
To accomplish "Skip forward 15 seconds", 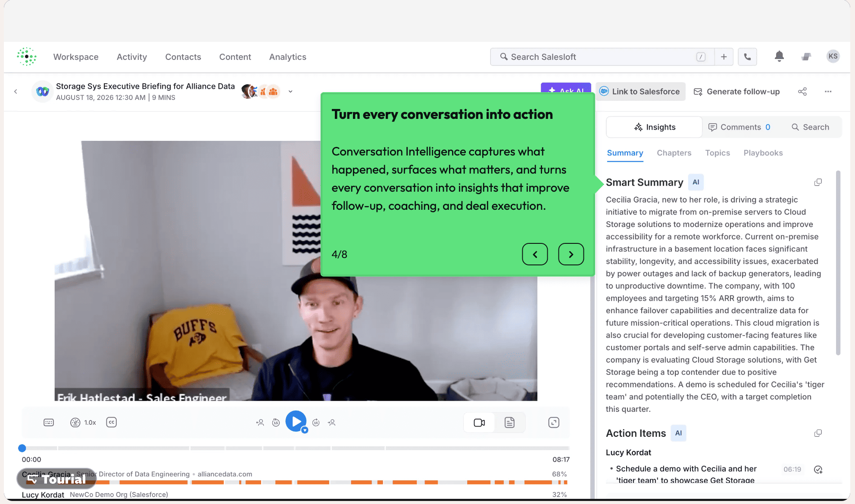I will pyautogui.click(x=316, y=423).
